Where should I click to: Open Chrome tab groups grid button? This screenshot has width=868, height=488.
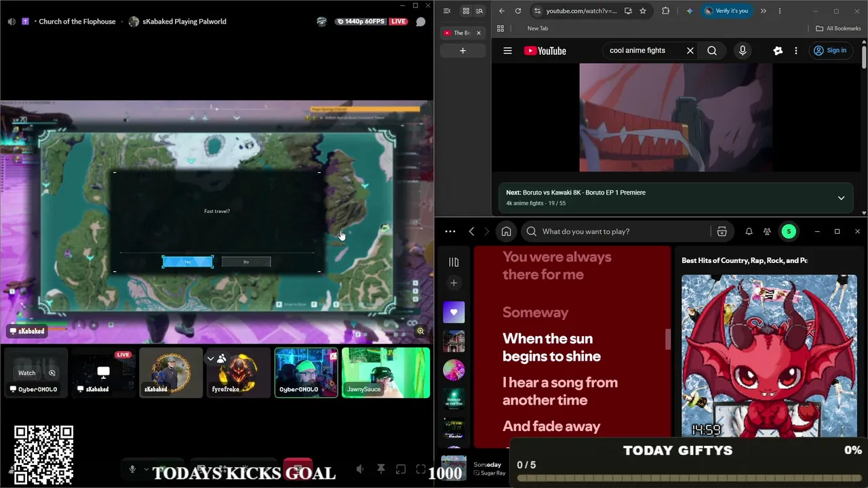click(x=466, y=11)
